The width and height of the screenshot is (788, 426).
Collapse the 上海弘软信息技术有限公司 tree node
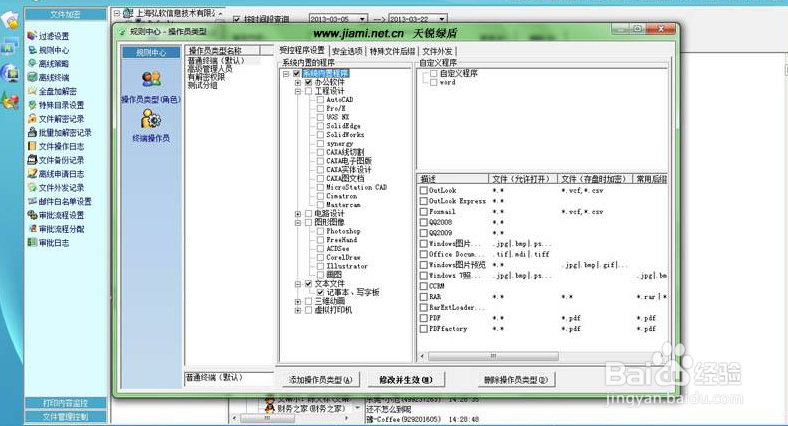[x=117, y=13]
